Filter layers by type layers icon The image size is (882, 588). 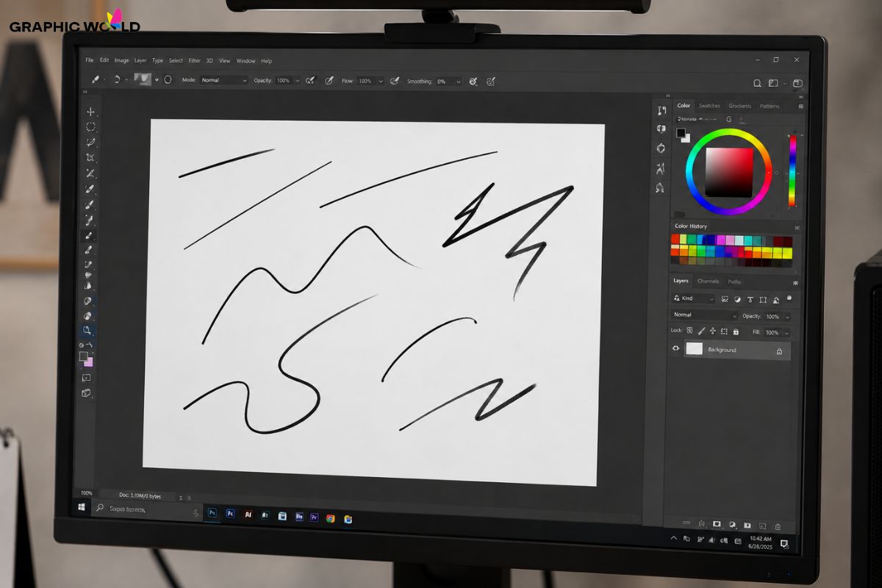click(x=750, y=299)
